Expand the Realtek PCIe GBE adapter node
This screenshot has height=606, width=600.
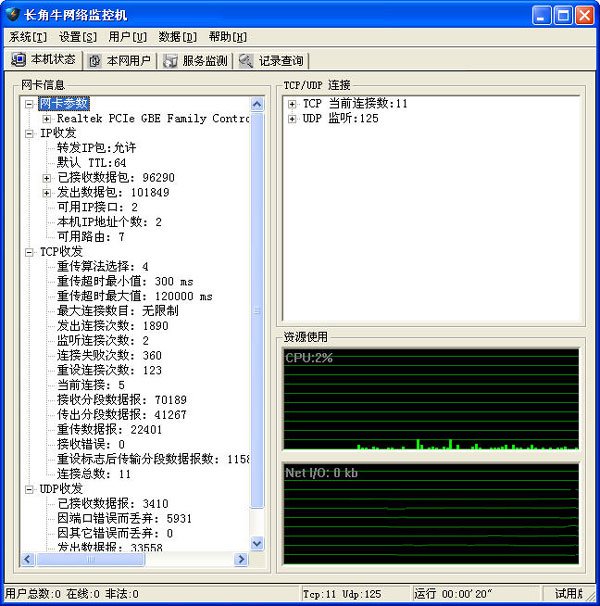46,119
